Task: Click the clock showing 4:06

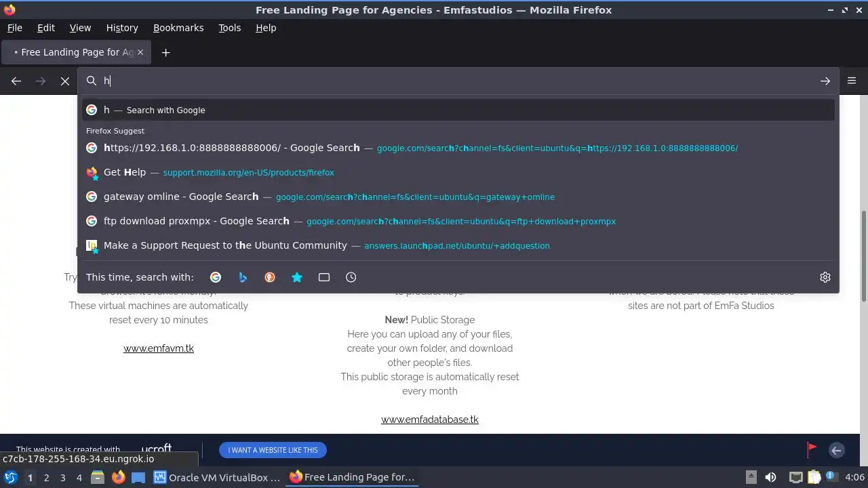Action: pyautogui.click(x=854, y=477)
